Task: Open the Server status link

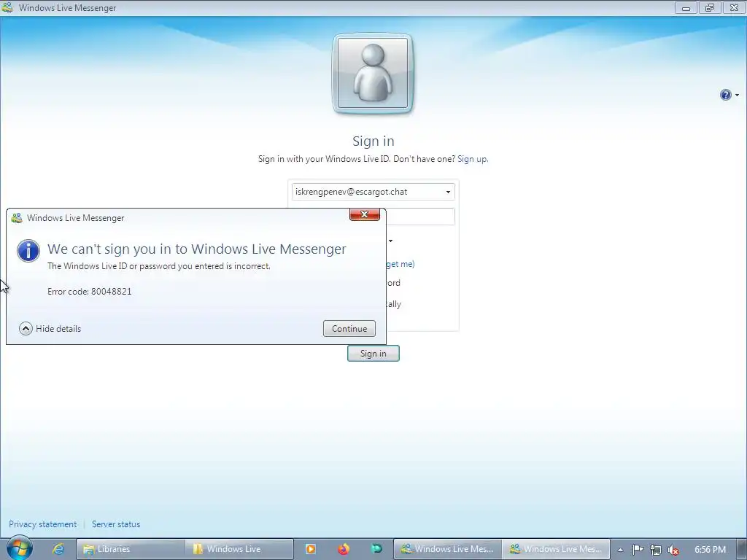Action: [x=116, y=524]
